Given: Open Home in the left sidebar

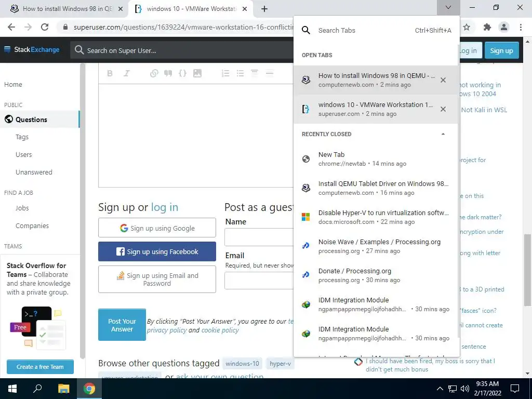Looking at the screenshot, I should (x=13, y=85).
